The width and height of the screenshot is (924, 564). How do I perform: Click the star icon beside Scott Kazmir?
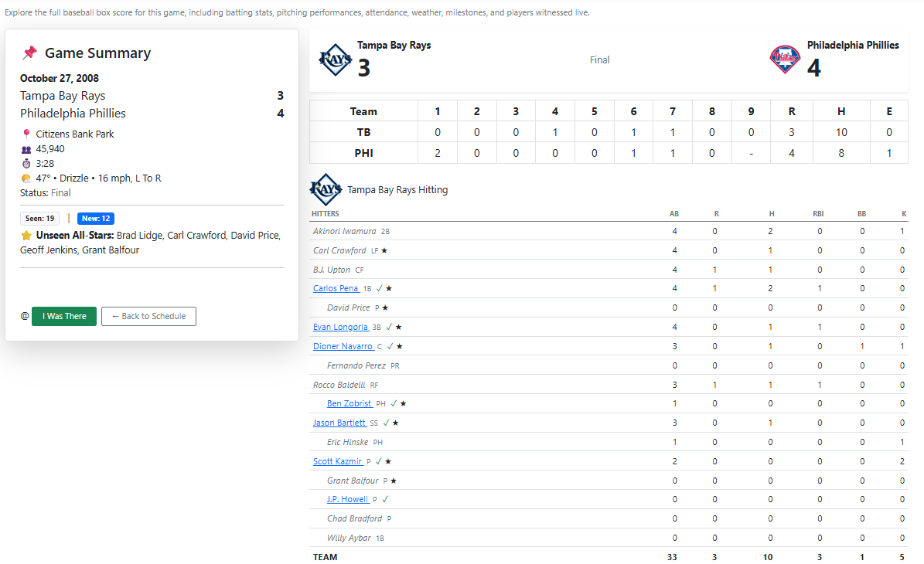388,461
